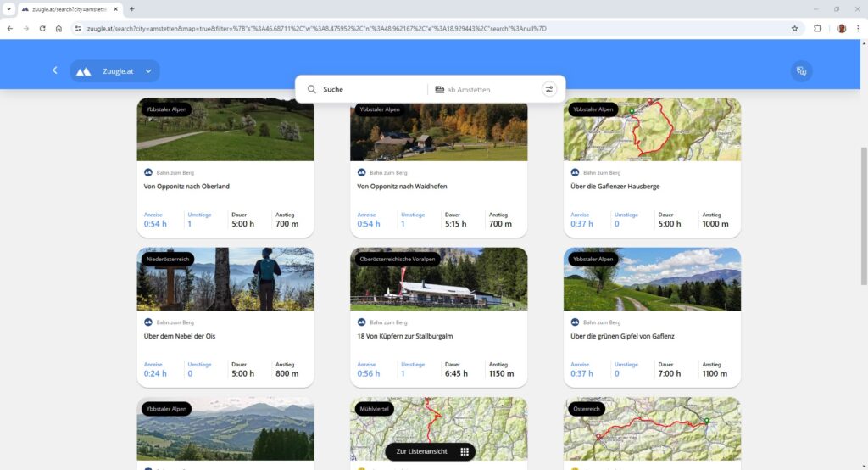Select the zuugle.at search tab
868x470 pixels.
(70, 8)
